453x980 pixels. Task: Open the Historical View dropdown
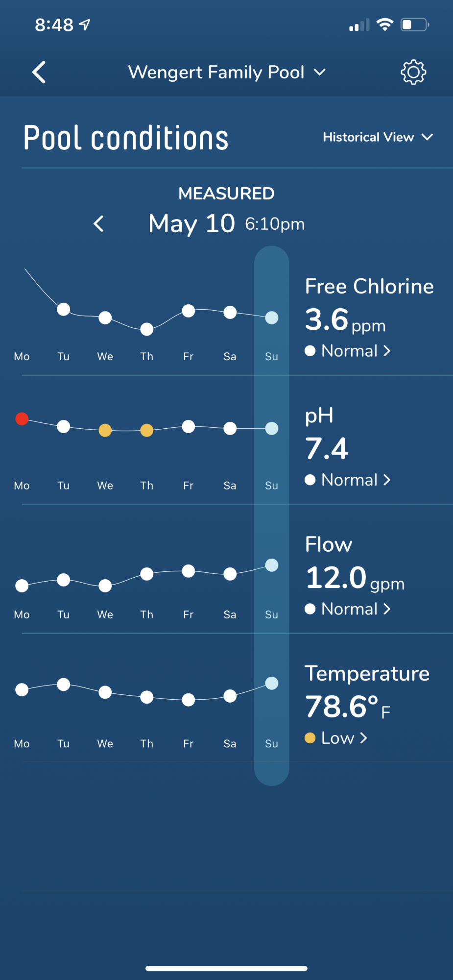[378, 137]
